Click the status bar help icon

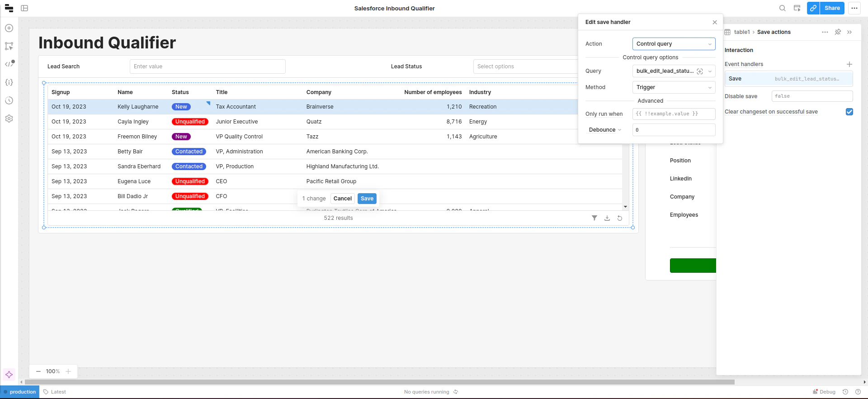click(858, 392)
